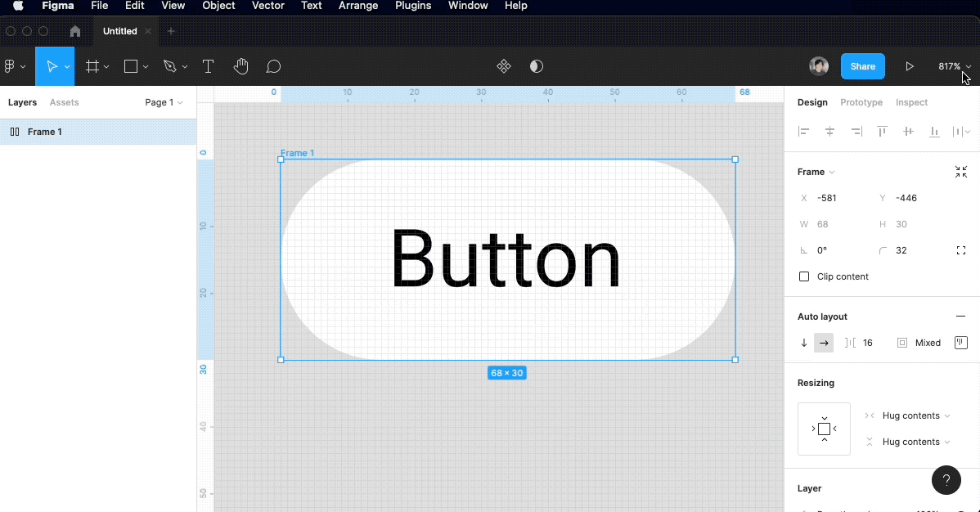Select the Pen tool
The image size is (980, 512).
click(x=169, y=66)
